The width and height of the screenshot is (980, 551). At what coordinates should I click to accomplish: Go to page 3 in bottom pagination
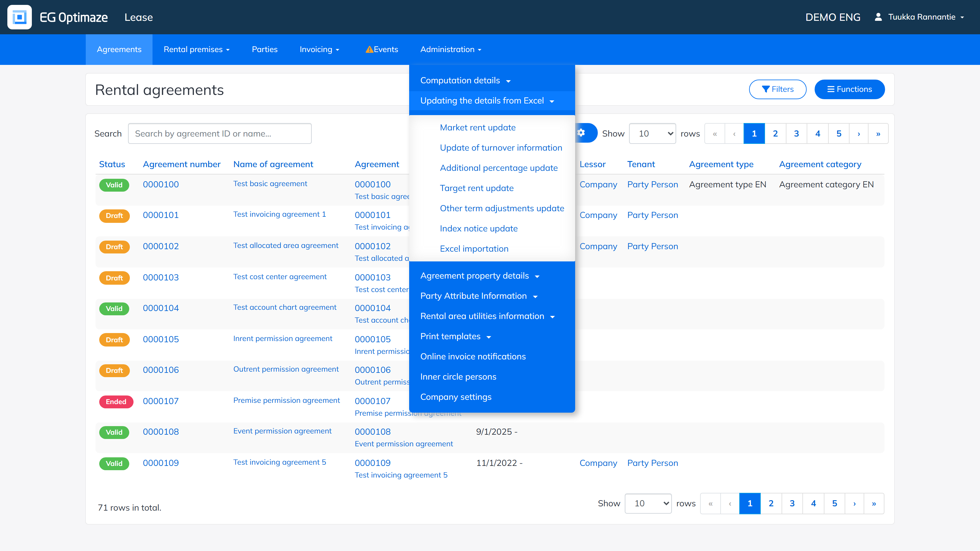pos(792,504)
